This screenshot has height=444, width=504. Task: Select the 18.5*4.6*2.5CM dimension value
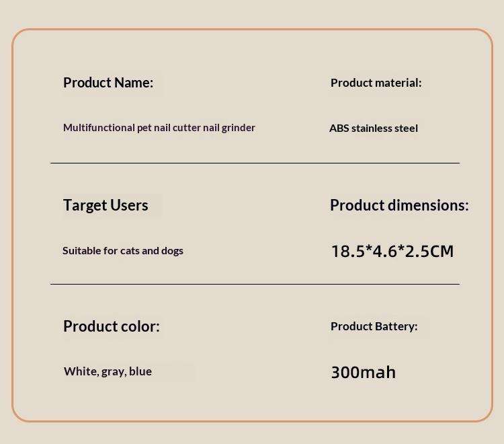(x=392, y=252)
